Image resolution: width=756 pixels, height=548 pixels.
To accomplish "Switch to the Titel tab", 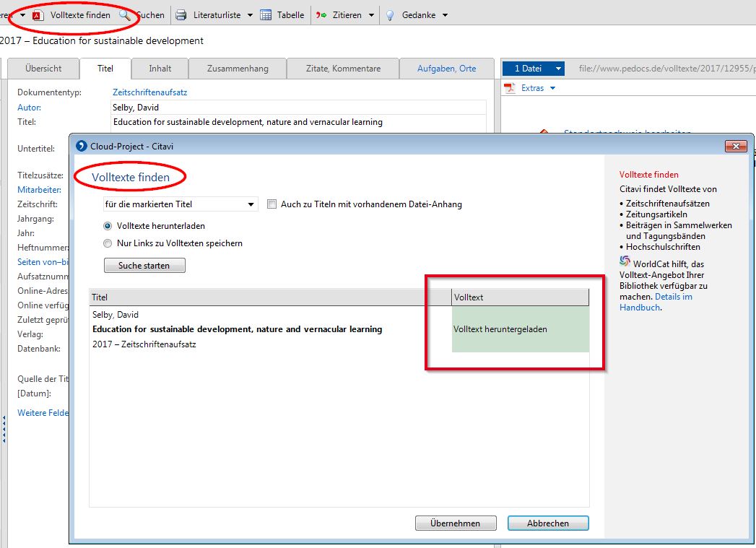I will [105, 69].
